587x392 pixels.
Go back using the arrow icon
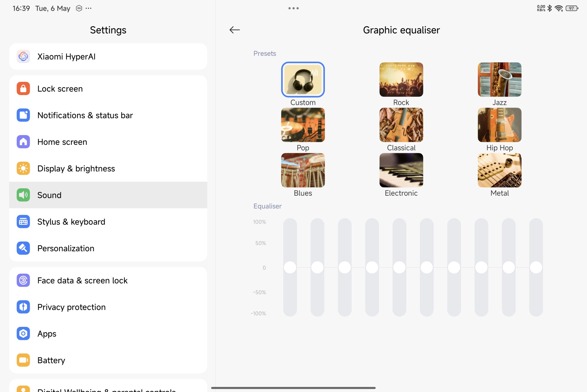click(x=234, y=30)
